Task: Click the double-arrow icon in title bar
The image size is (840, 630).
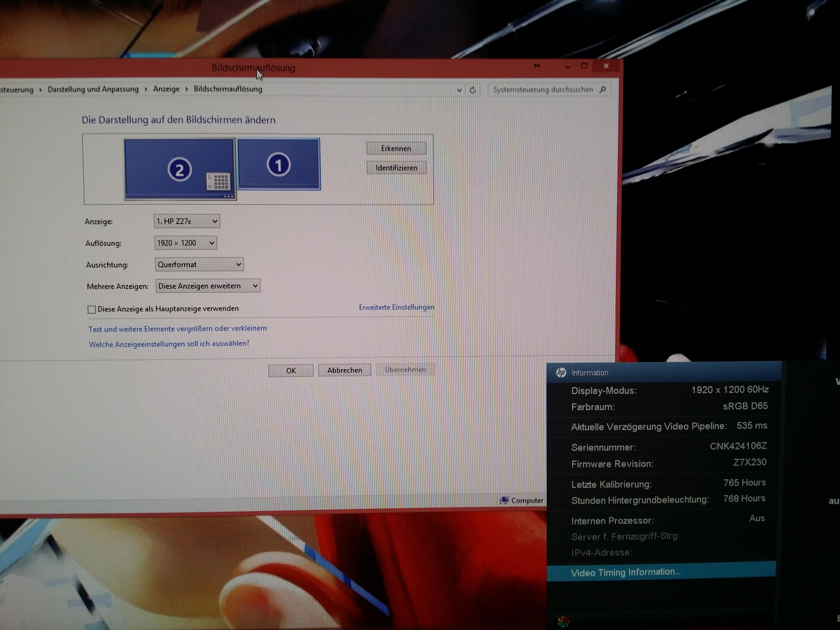Action: pyautogui.click(x=537, y=66)
